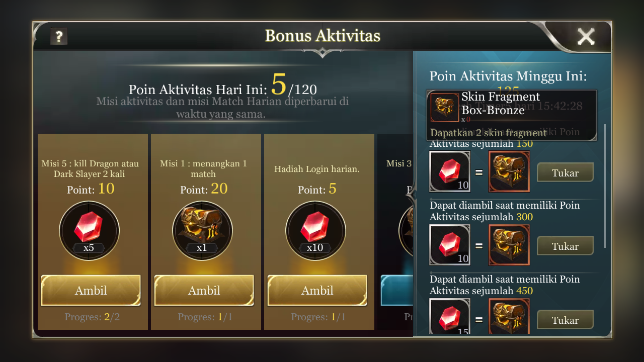Select the bronze chest for the 150-point reward

[x=509, y=172]
